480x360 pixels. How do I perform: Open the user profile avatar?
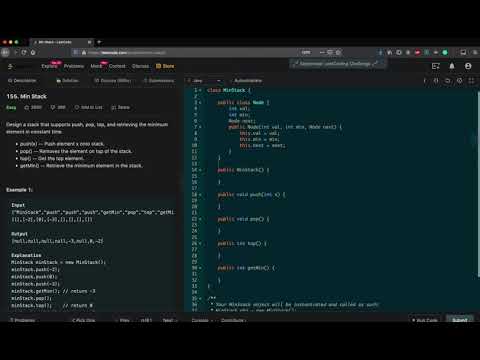(x=468, y=66)
